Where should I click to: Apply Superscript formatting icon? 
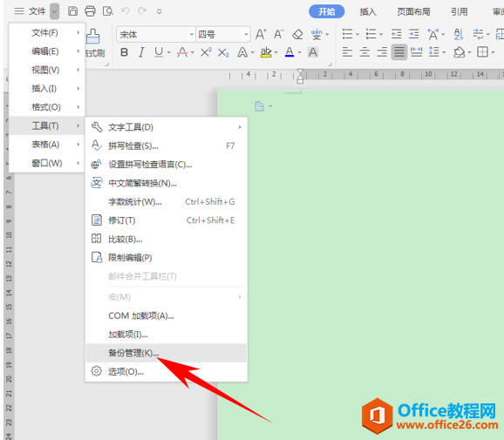coord(206,52)
